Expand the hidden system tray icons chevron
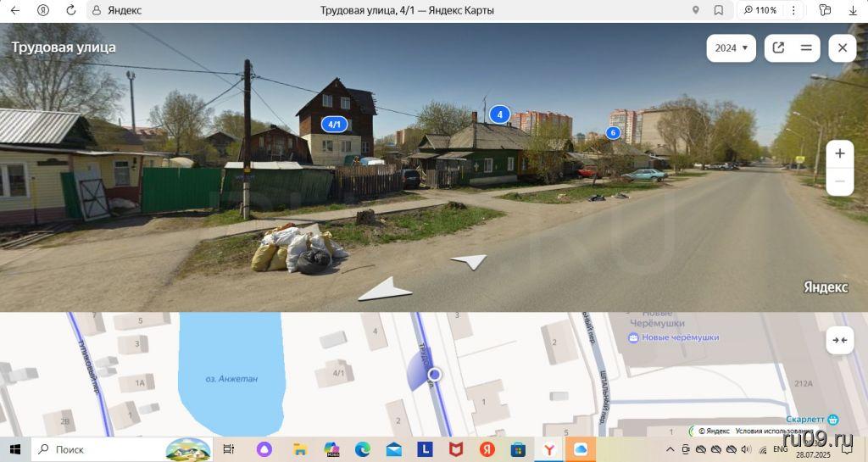 pos(670,449)
